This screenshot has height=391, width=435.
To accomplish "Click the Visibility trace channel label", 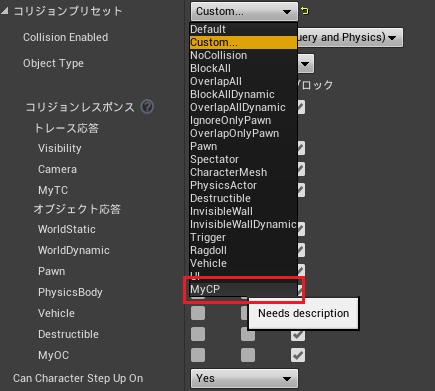I will 60,148.
